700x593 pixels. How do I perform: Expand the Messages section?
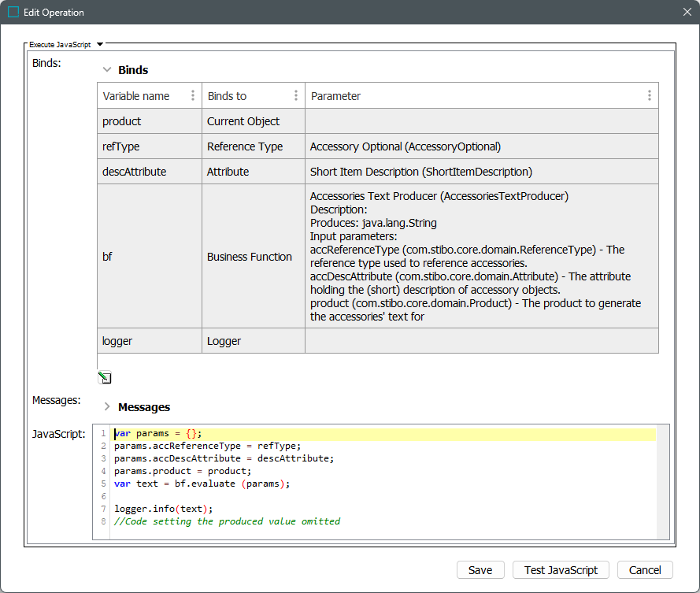coord(107,407)
